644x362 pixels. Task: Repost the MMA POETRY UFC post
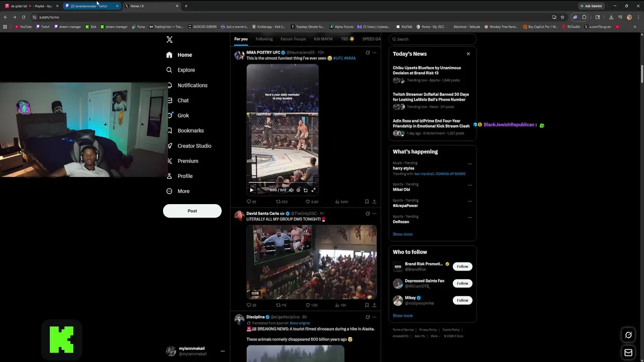coord(281,202)
